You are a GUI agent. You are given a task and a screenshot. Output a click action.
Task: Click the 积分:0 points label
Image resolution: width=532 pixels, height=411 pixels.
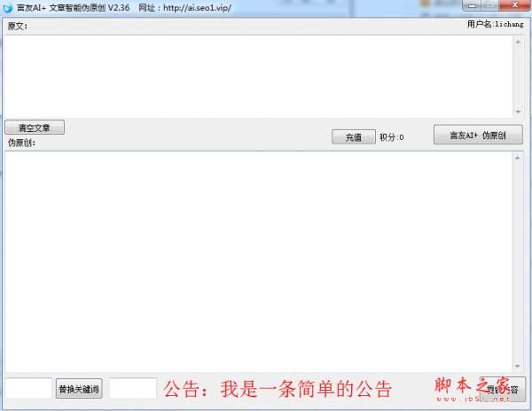(x=392, y=137)
